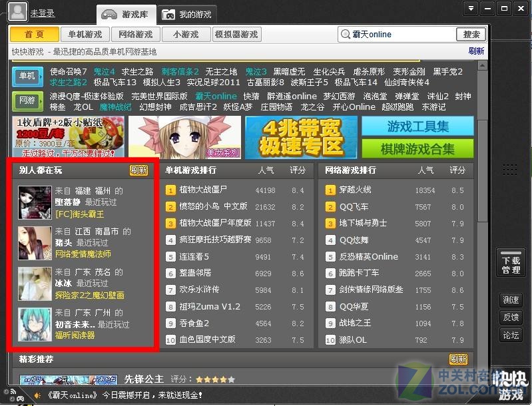Screen dimensions: 532x406
Task: Open the 未登录 login link
Action: pyautogui.click(x=43, y=13)
